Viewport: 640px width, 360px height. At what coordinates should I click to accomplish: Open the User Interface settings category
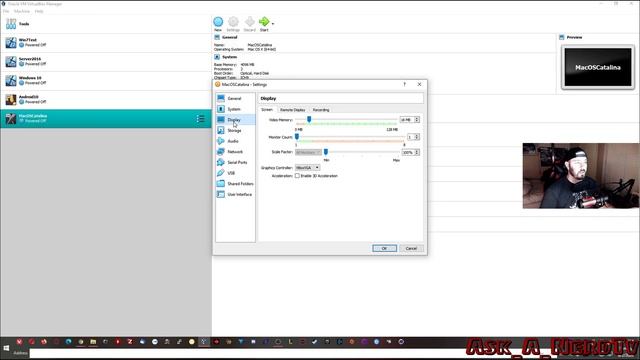[x=235, y=194]
